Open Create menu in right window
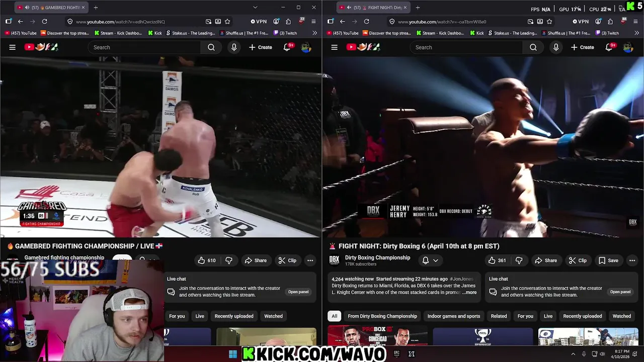Screen dimensions: 644x362 coord(582,47)
